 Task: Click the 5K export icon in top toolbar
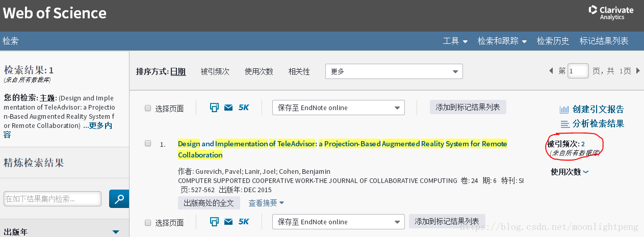(244, 108)
